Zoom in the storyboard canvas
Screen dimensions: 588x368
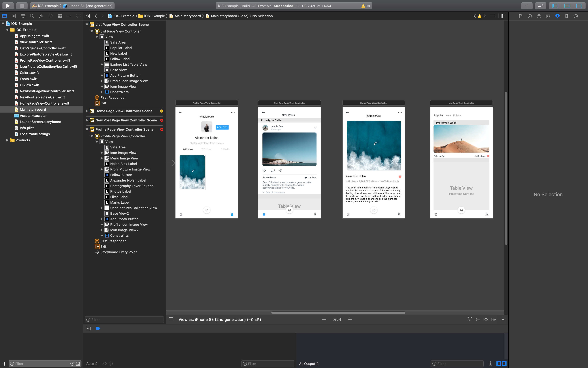[350, 319]
